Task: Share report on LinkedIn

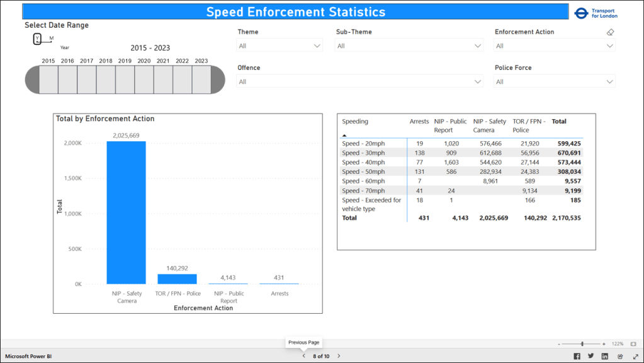Action: (x=605, y=356)
